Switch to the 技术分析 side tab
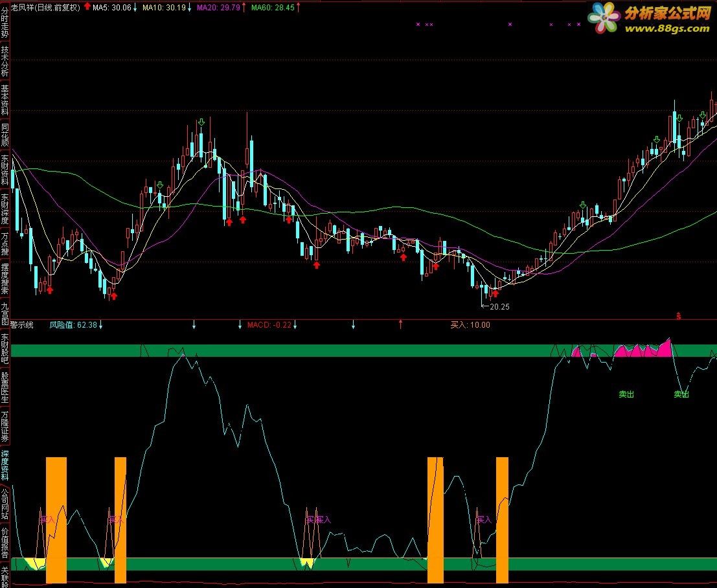The width and height of the screenshot is (717, 588). (5, 62)
